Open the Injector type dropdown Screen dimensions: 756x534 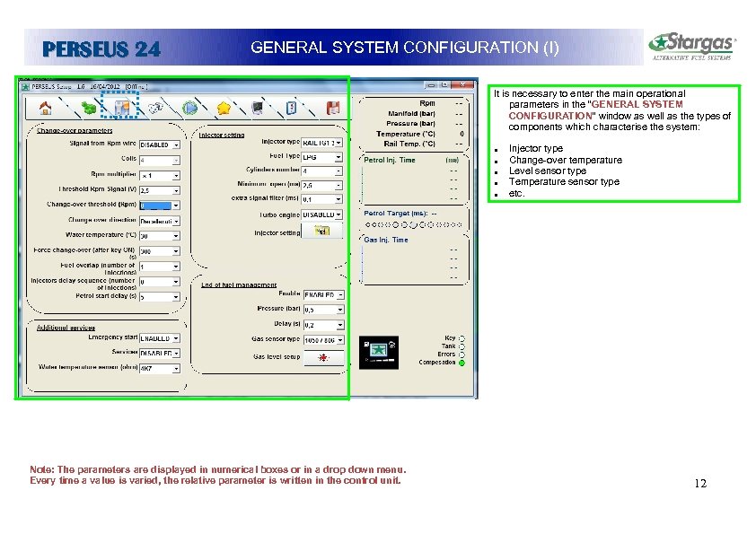click(338, 143)
